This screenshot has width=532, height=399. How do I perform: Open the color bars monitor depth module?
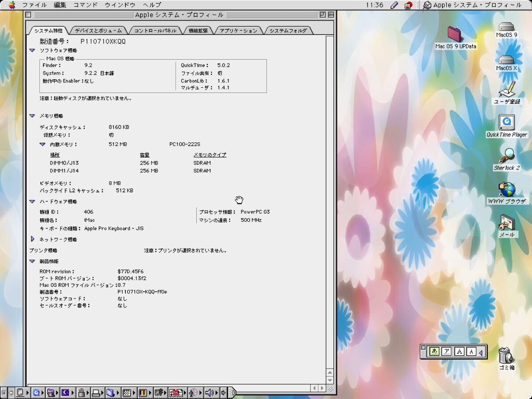point(145,392)
